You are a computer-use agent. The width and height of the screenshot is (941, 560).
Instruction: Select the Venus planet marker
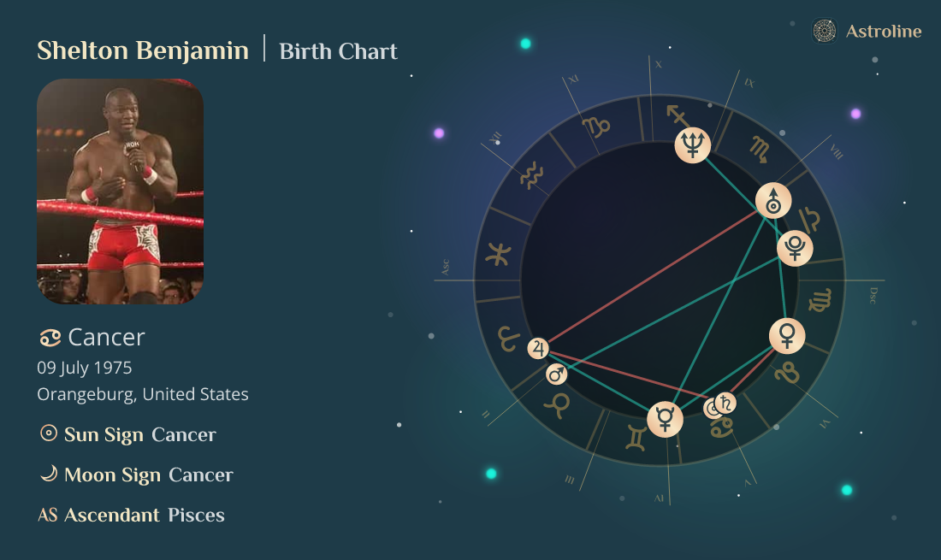point(786,335)
